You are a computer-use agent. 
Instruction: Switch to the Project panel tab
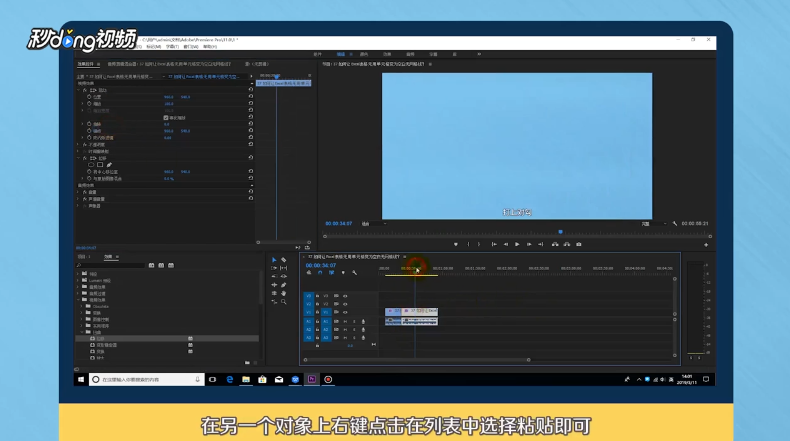tap(84, 257)
